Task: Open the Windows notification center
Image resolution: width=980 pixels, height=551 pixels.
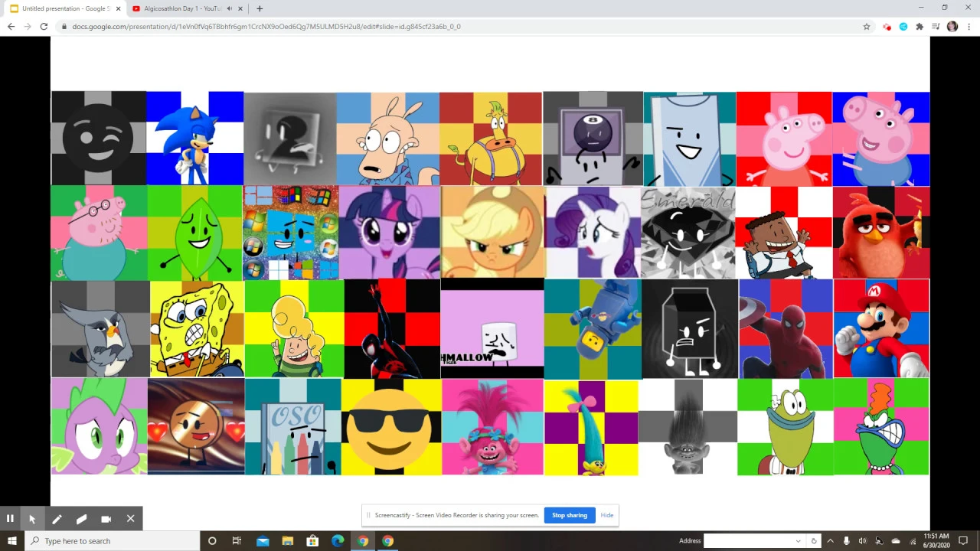Action: click(x=964, y=541)
